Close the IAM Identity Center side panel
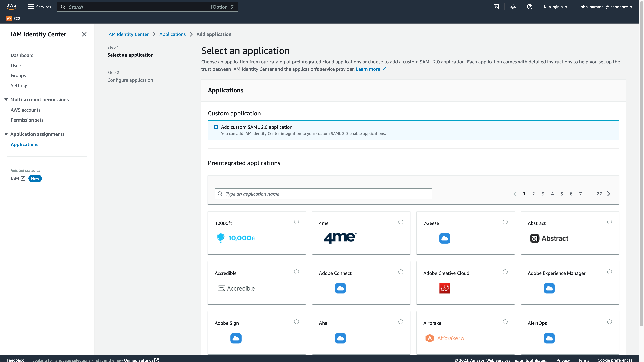Screen dimensions: 644x362 [84, 34]
